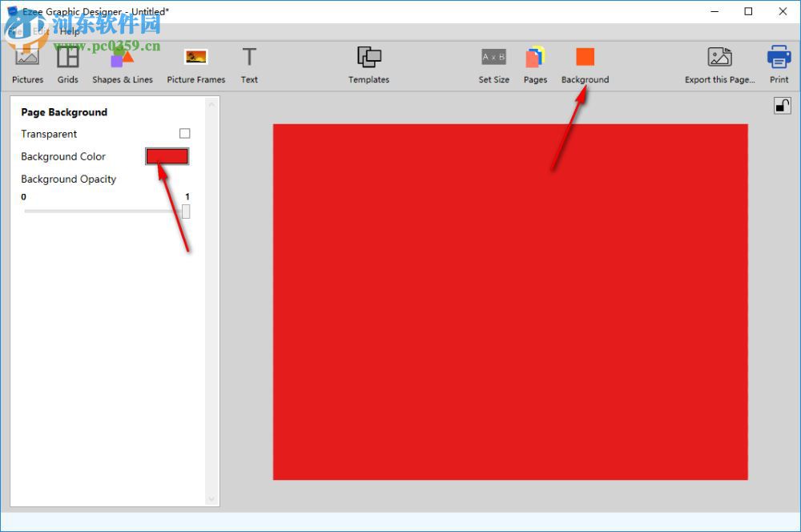Open the Background Color picker

(167, 156)
